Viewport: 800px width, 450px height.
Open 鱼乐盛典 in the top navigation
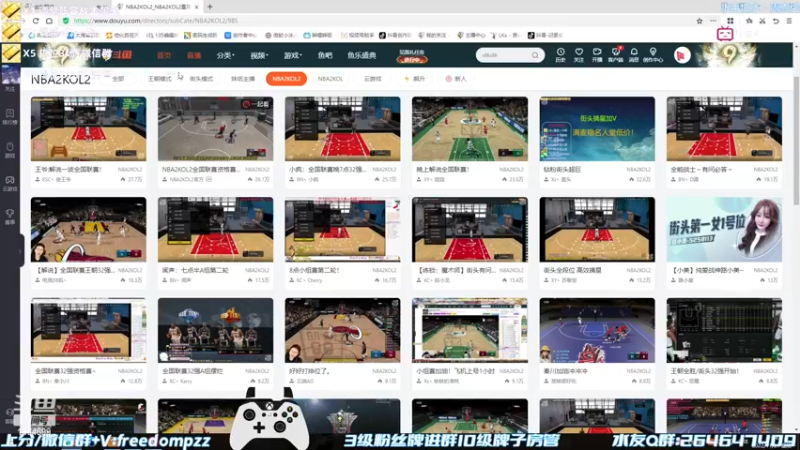click(362, 55)
